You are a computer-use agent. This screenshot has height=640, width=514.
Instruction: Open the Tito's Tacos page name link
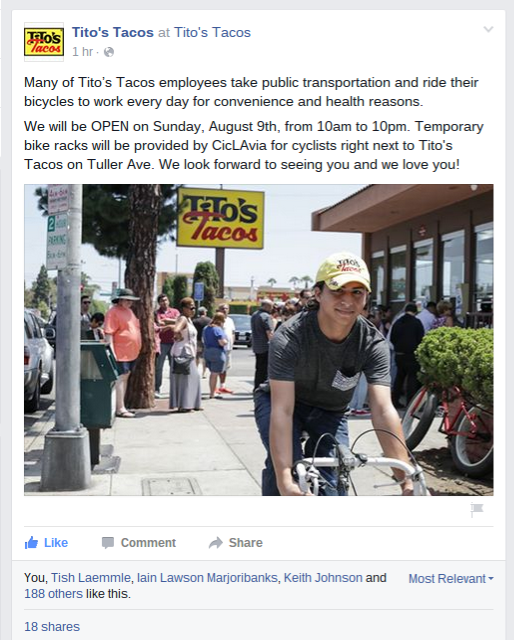point(113,32)
